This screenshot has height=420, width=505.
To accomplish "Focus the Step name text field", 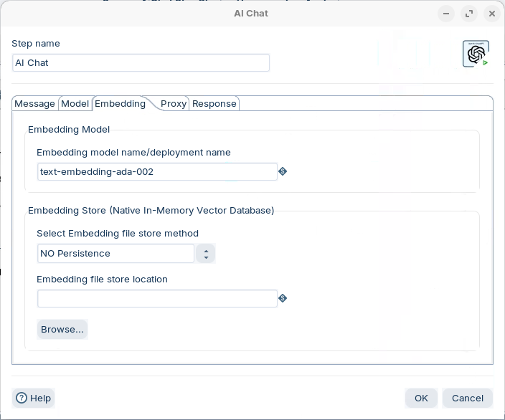I will [141, 63].
